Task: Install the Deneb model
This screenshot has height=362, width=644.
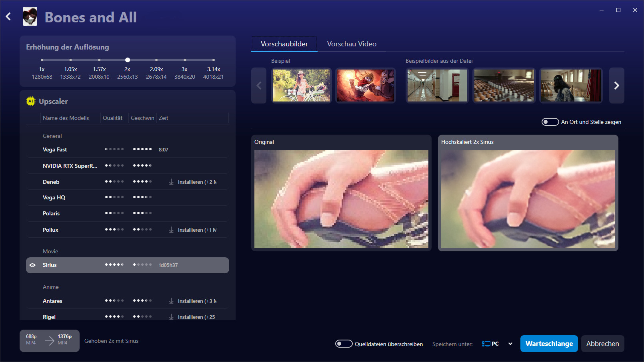Action: point(193,182)
